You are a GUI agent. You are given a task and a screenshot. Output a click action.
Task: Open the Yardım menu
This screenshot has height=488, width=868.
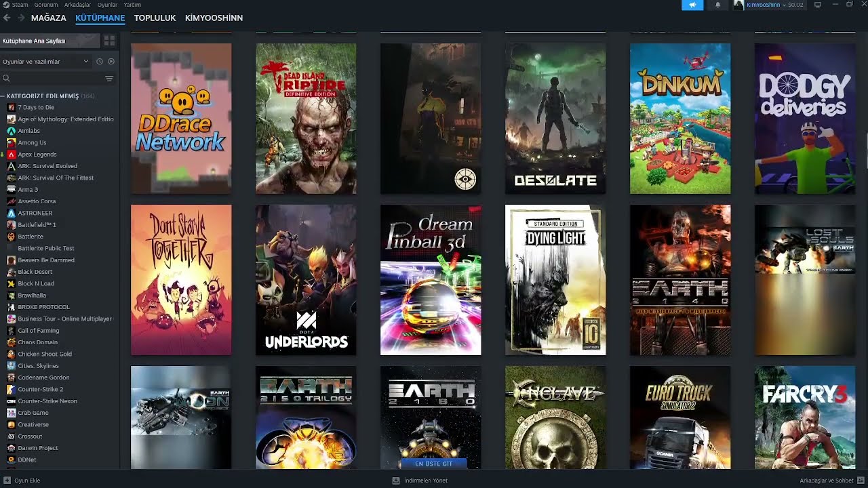tap(132, 5)
